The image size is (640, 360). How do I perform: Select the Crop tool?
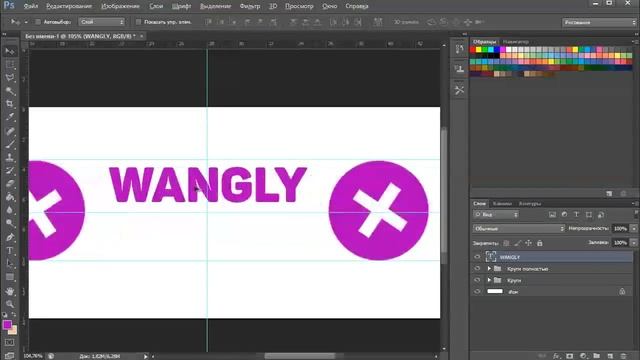(10, 104)
